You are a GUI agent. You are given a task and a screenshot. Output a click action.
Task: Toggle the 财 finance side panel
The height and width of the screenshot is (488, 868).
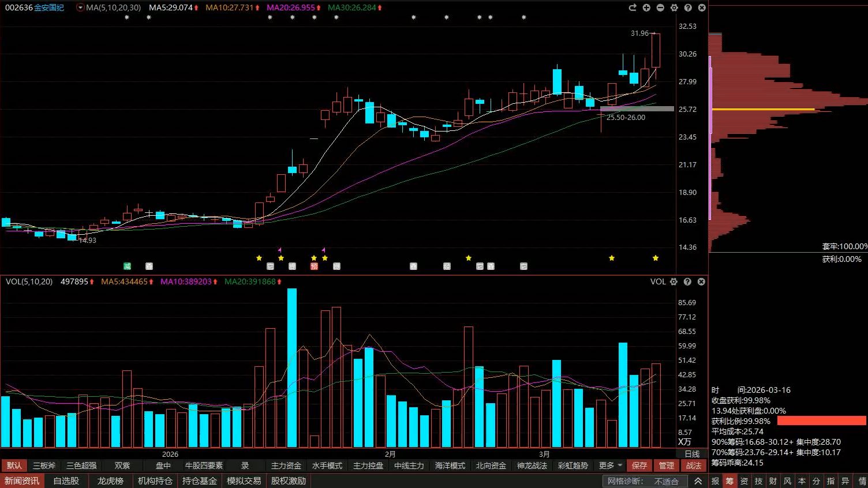(773, 481)
